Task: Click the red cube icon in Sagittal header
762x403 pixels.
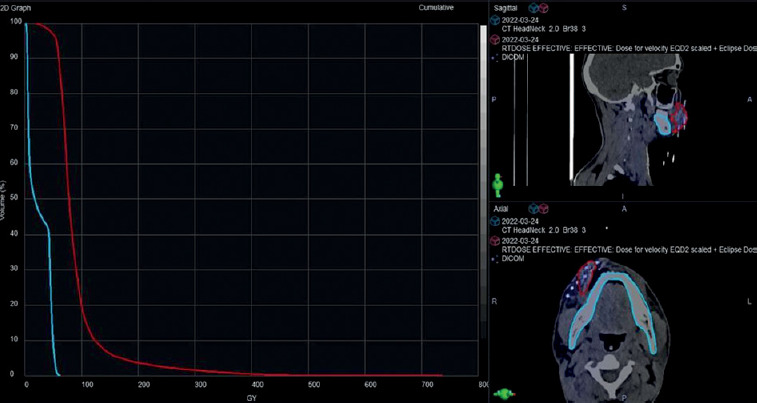Action: (x=544, y=7)
